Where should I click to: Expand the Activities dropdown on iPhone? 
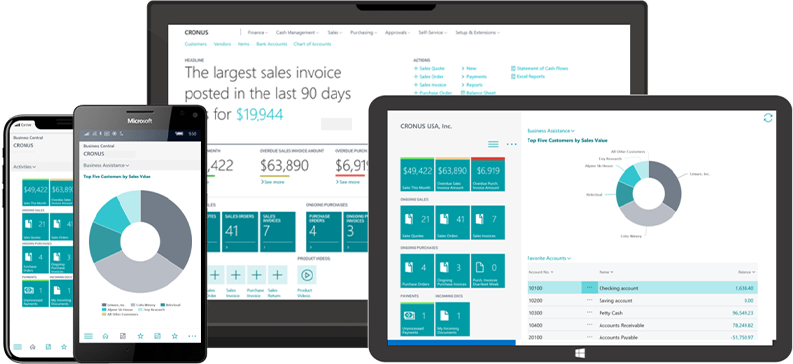24,166
